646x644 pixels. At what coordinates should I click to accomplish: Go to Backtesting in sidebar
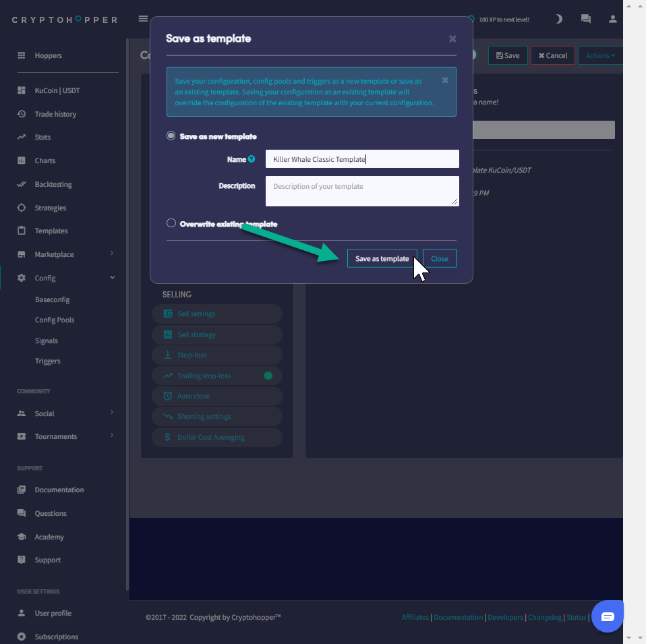coord(53,184)
